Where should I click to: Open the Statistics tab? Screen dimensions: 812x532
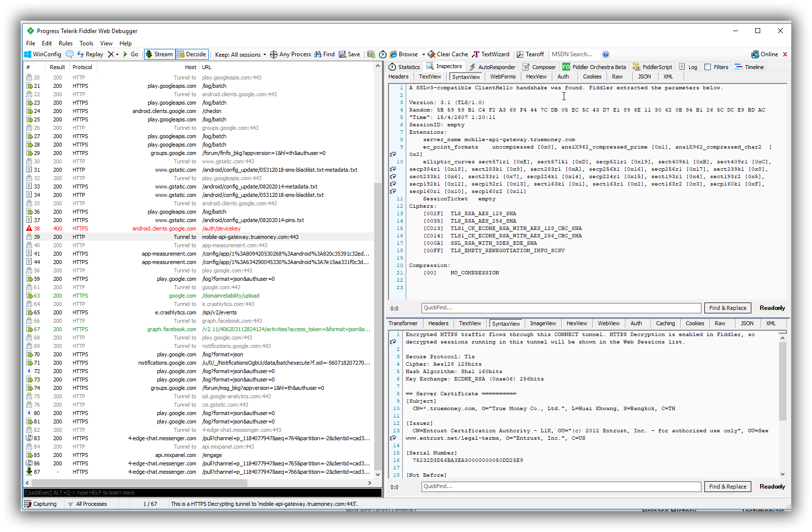coord(404,67)
